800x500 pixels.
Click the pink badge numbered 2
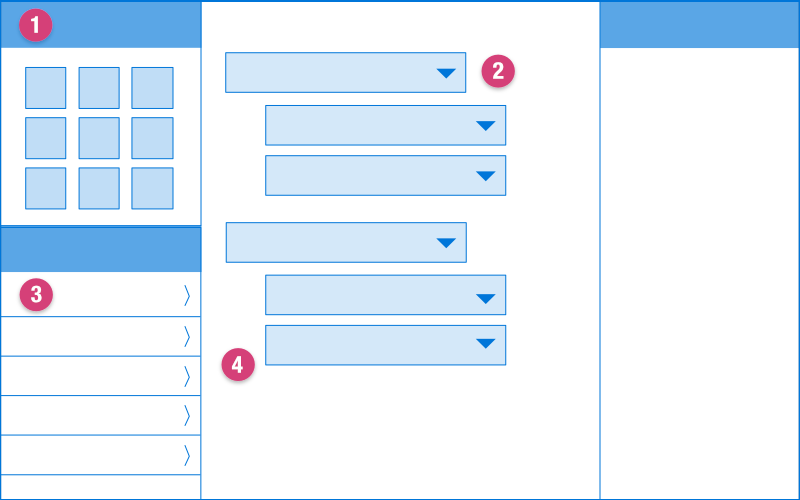498,71
